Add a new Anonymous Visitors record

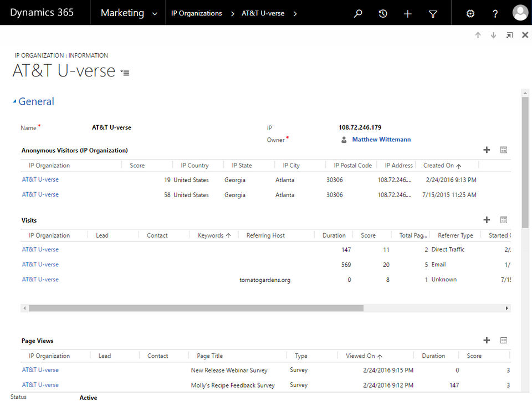(487, 150)
